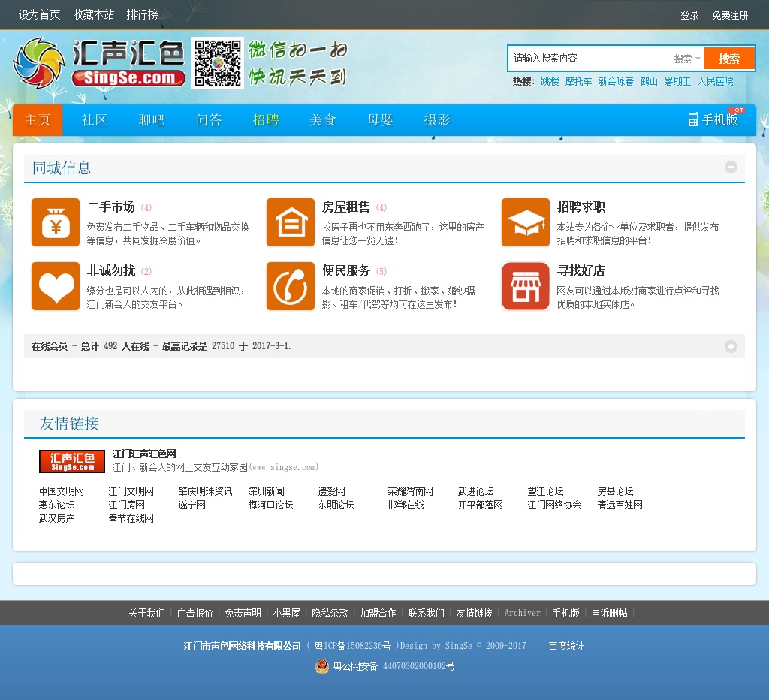Open the 手机版 mobile version link
This screenshot has height=700, width=769.
coord(713,120)
